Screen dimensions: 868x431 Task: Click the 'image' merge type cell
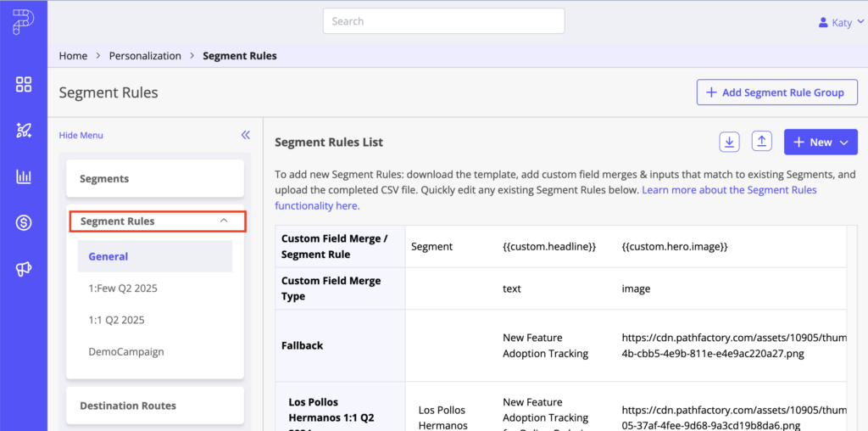[x=636, y=288]
